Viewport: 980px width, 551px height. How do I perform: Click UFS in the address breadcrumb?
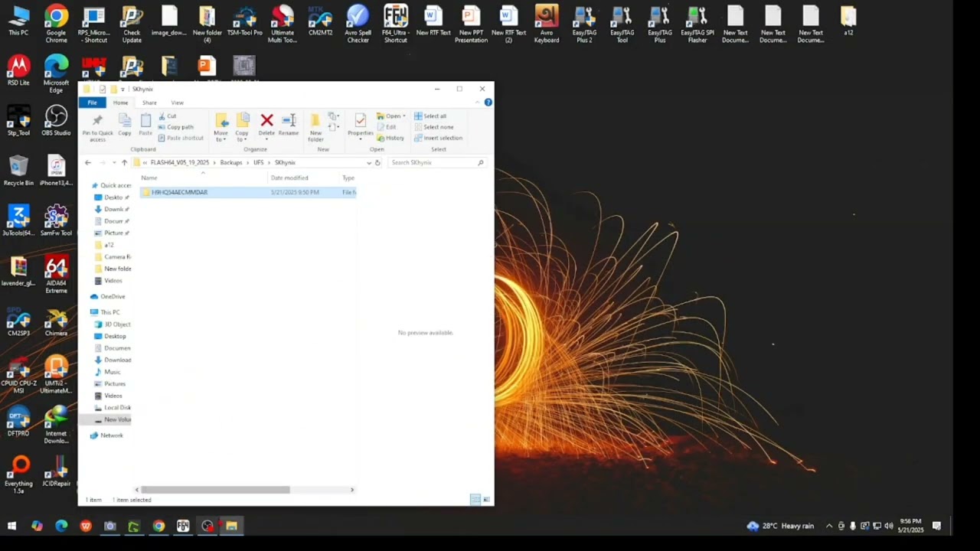coord(259,162)
